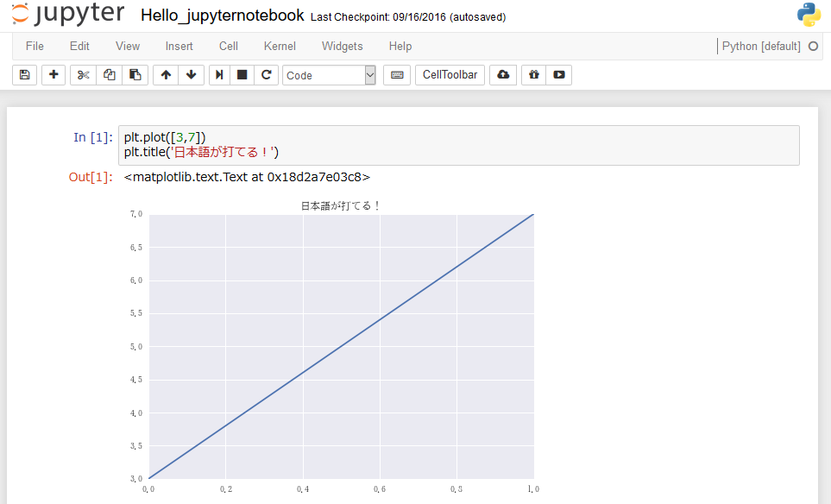
Task: Open the Kernel menu
Action: [x=279, y=46]
